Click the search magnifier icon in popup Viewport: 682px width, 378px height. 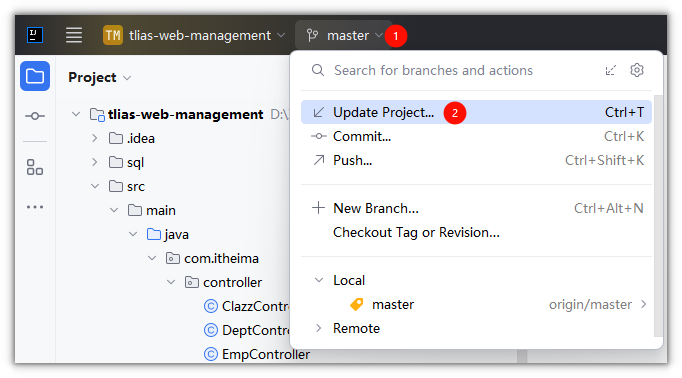click(x=318, y=70)
